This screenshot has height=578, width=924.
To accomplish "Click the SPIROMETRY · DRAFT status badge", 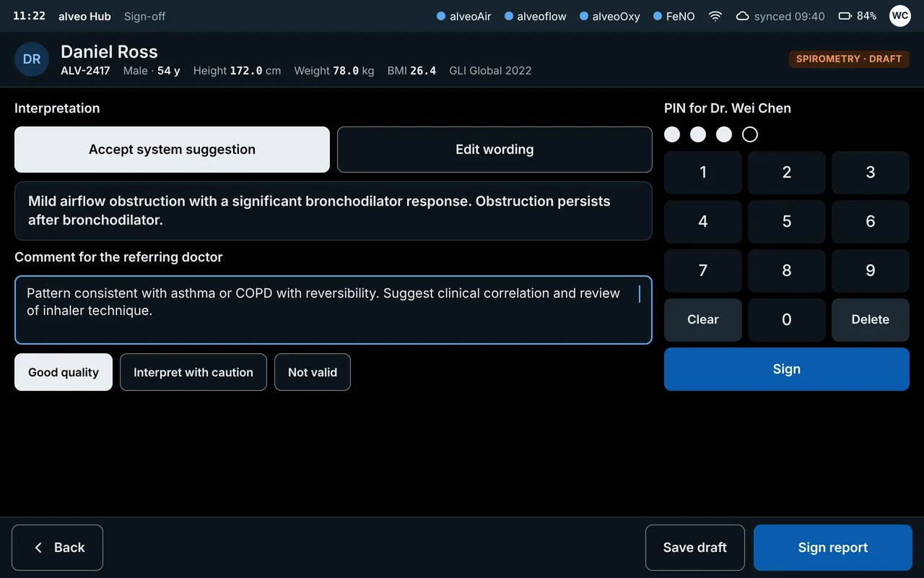I will pyautogui.click(x=849, y=59).
